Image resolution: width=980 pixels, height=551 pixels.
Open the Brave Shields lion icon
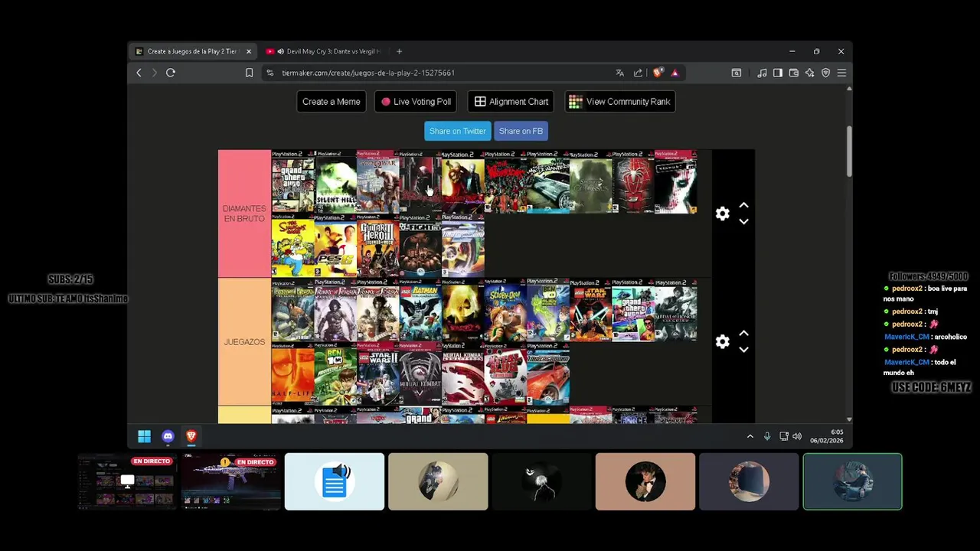(x=658, y=73)
